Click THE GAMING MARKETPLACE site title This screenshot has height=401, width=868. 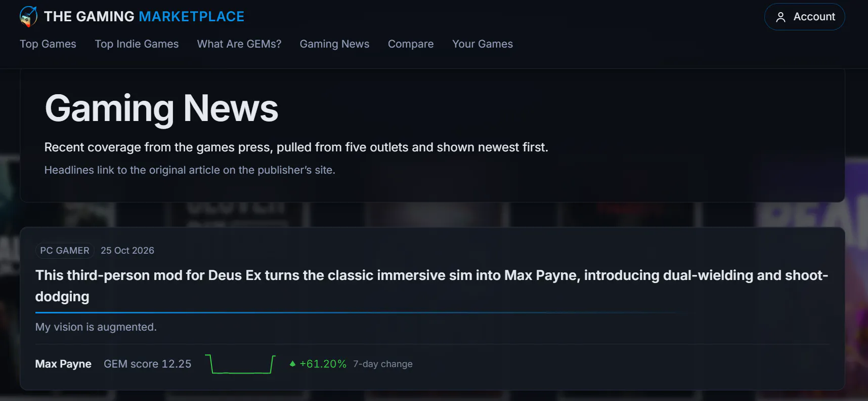(144, 17)
